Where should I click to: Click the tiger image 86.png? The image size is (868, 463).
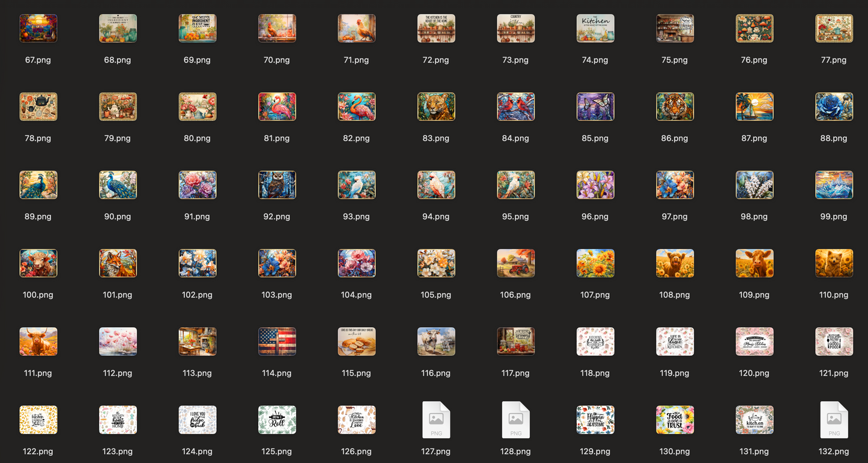(675, 106)
